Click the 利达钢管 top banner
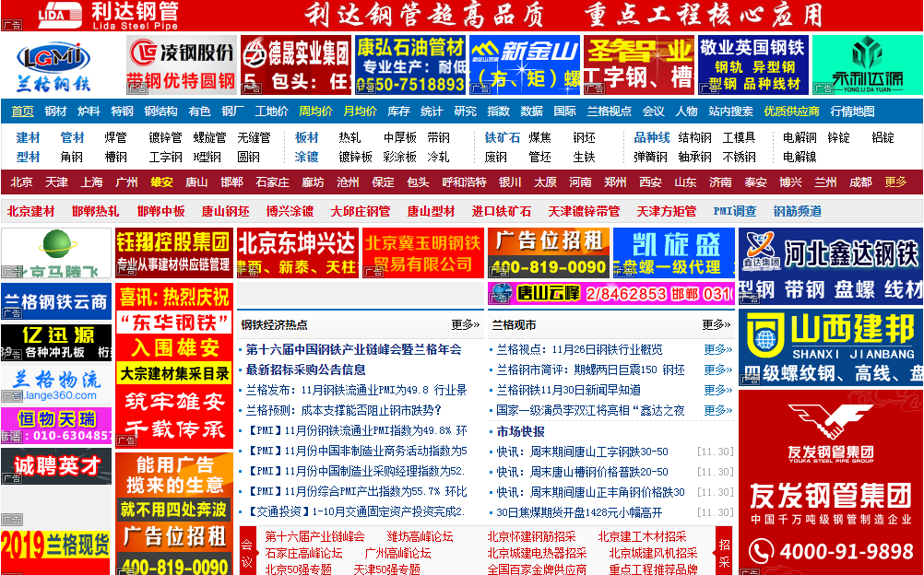 point(462,16)
